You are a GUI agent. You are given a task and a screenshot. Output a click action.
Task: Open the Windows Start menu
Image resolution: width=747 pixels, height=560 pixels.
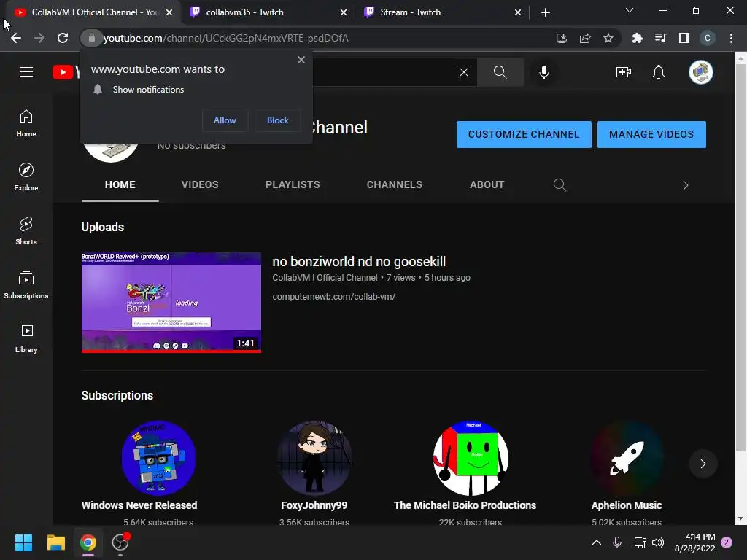(23, 542)
